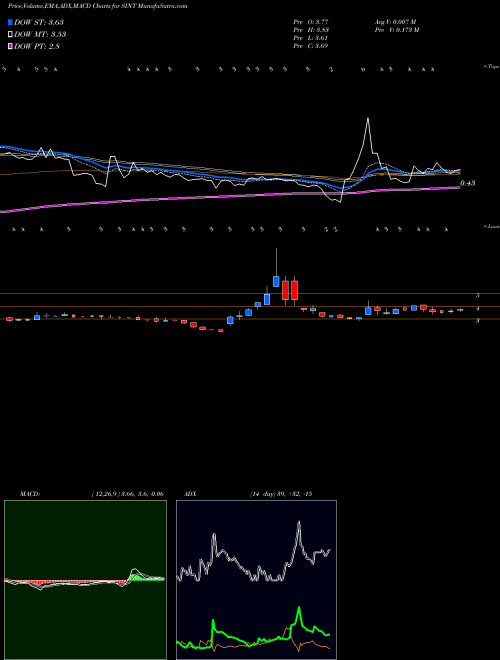The height and width of the screenshot is (660, 500).
Task: Select the 'Pre V: 0.173 M' value
Action: 397,30
